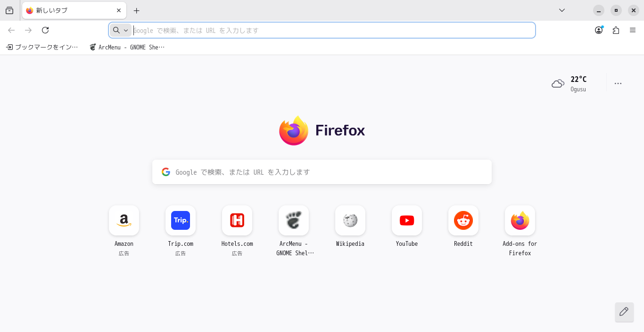Click the Amazon label text
This screenshot has height=332, width=644.
(x=124, y=243)
